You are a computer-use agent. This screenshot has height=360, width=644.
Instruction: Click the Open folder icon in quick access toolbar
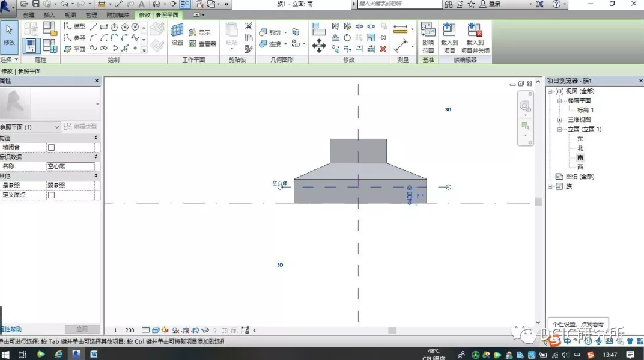pyautogui.click(x=24, y=4)
